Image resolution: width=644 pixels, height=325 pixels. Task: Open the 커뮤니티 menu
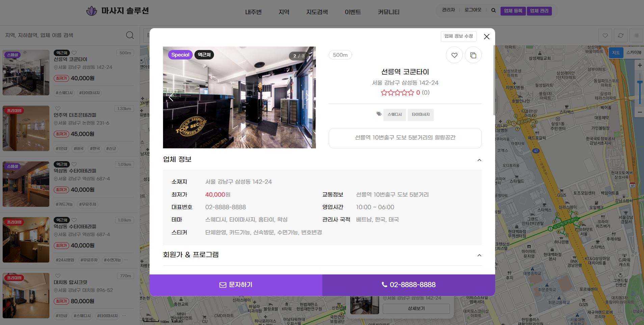click(388, 12)
